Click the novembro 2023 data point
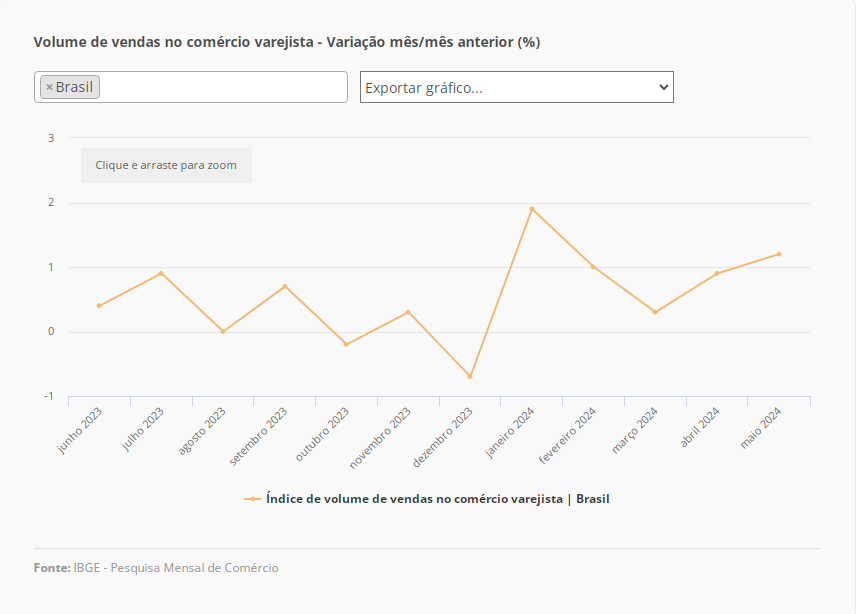Screen dimensions: 856x614 pos(408,312)
